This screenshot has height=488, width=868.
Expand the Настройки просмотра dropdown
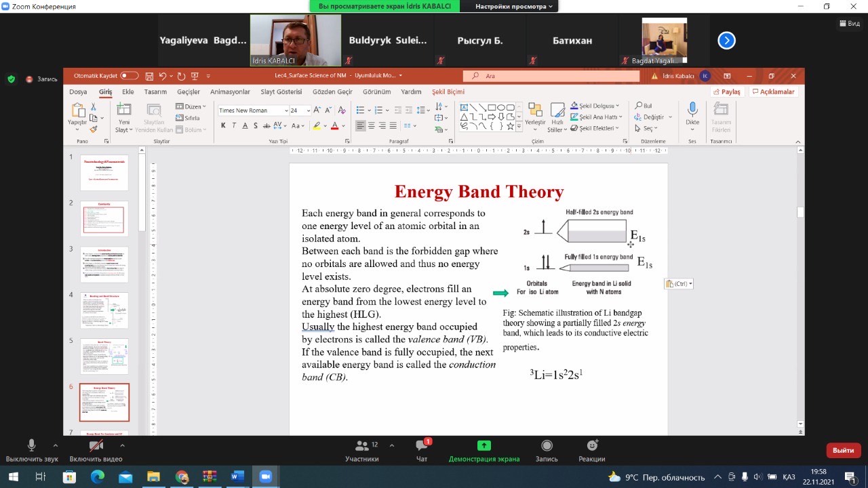click(x=513, y=6)
